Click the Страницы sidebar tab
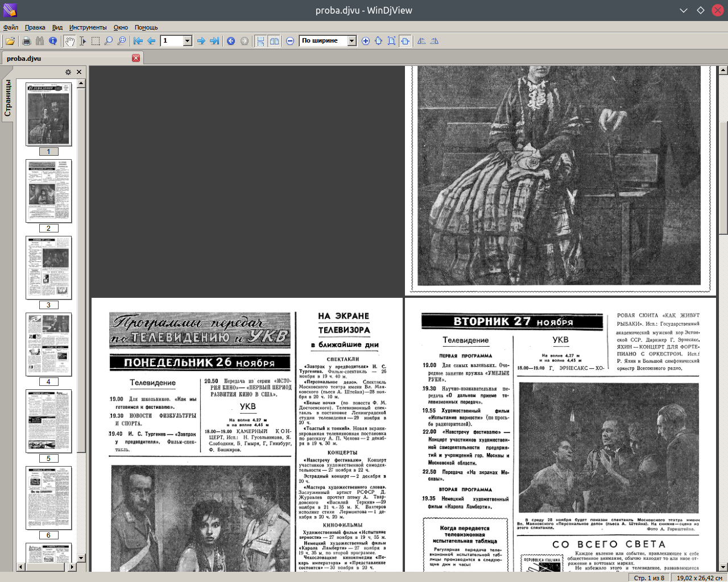 point(7,98)
